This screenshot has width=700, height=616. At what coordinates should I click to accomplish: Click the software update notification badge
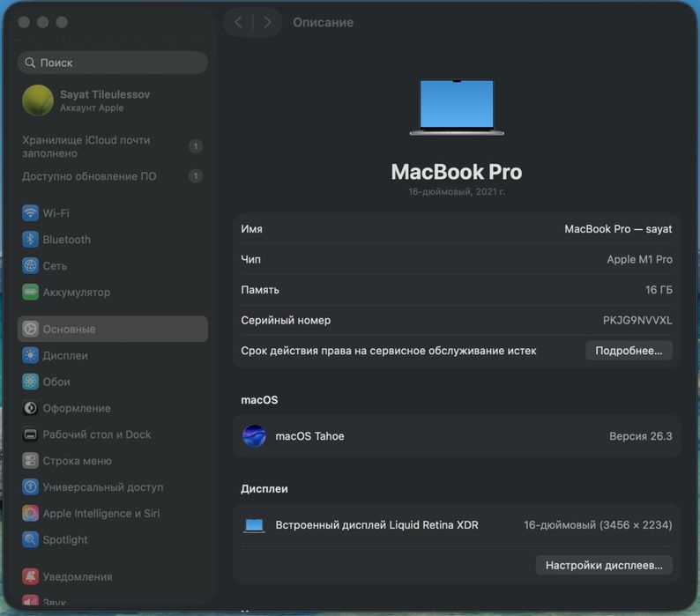(x=196, y=176)
